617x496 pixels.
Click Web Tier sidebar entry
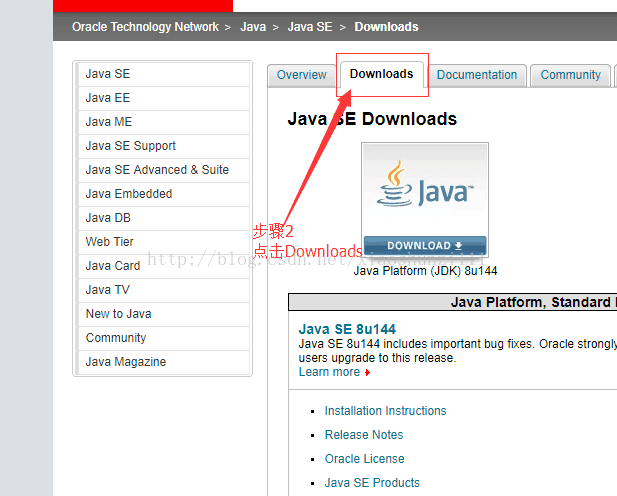point(164,242)
